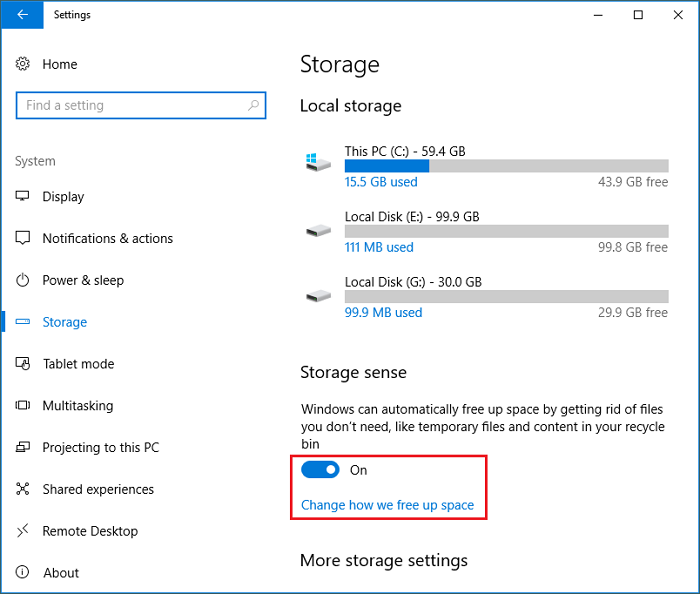Image resolution: width=700 pixels, height=594 pixels.
Task: Click the Shared experiences icon
Action: pyautogui.click(x=23, y=490)
